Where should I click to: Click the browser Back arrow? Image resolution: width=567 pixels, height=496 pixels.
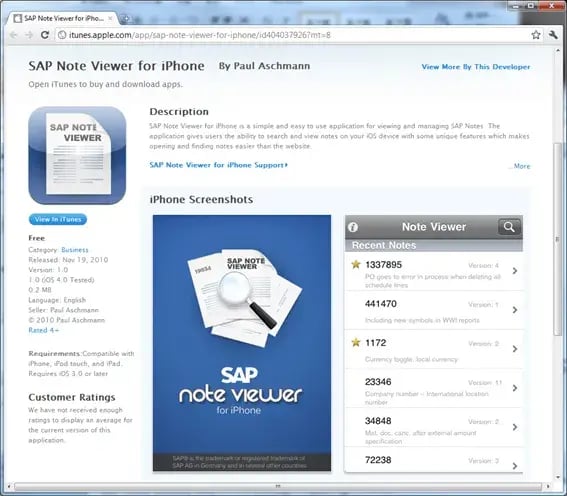pos(14,35)
